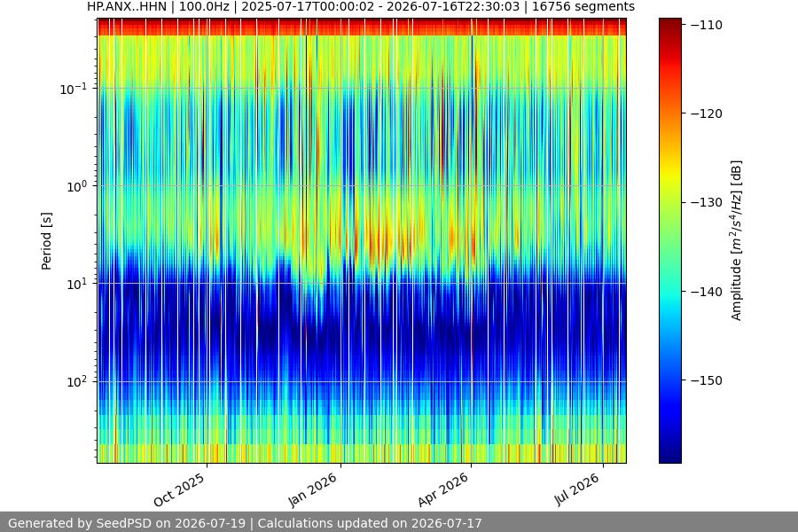The height and width of the screenshot is (532, 798).
Task: Click the 'Generated by SeedPSD' footer text
Action: pyautogui.click(x=245, y=523)
